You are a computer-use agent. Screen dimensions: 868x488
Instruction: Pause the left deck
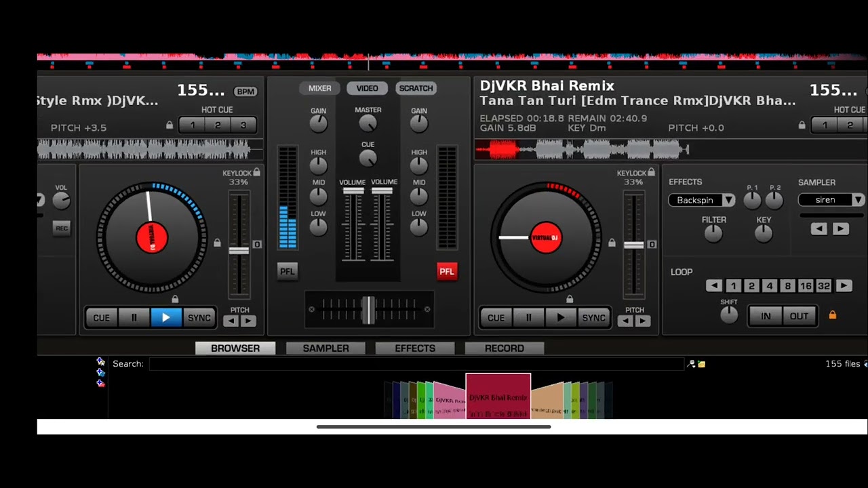pos(134,318)
